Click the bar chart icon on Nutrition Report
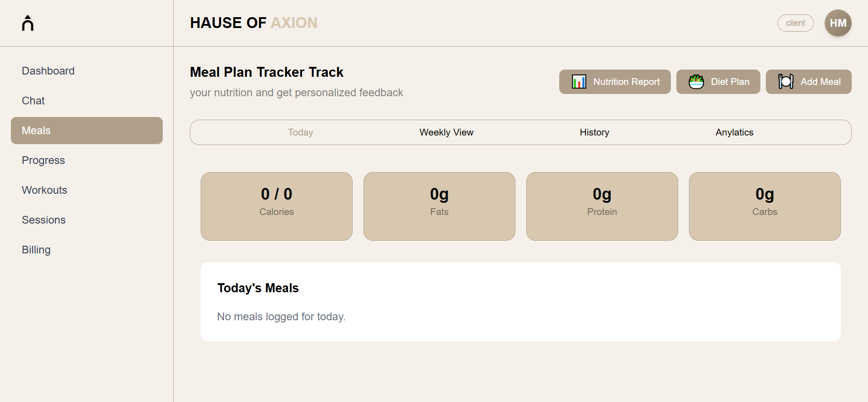This screenshot has height=402, width=868. click(x=579, y=82)
